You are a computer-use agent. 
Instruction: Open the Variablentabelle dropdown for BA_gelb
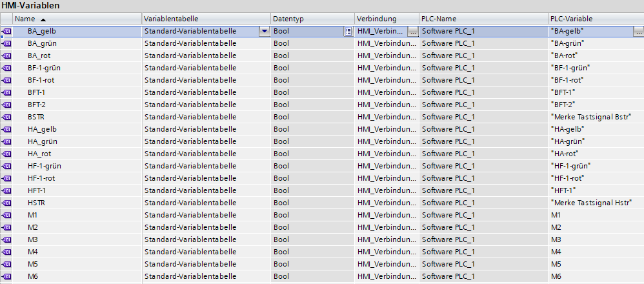pos(264,31)
